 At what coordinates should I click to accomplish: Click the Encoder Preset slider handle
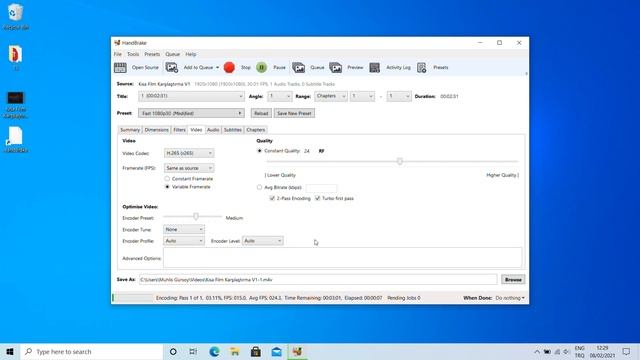coord(196,216)
